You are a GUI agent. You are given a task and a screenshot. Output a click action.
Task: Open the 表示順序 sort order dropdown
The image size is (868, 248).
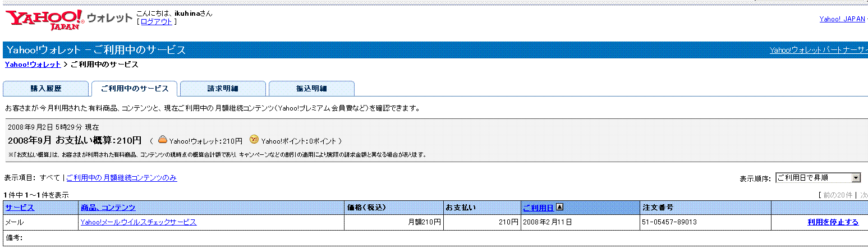(818, 178)
